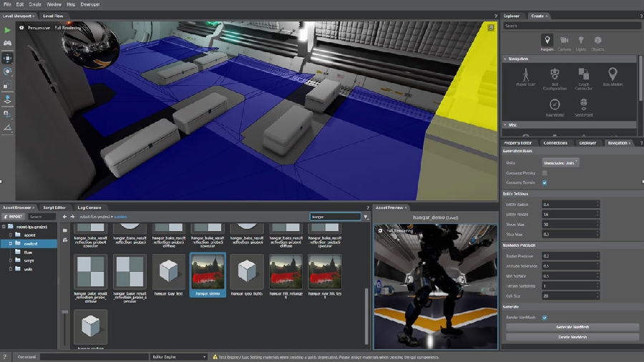Open the viewport settings gear icon
Screen dimensions: 644x362
(x=21, y=27)
